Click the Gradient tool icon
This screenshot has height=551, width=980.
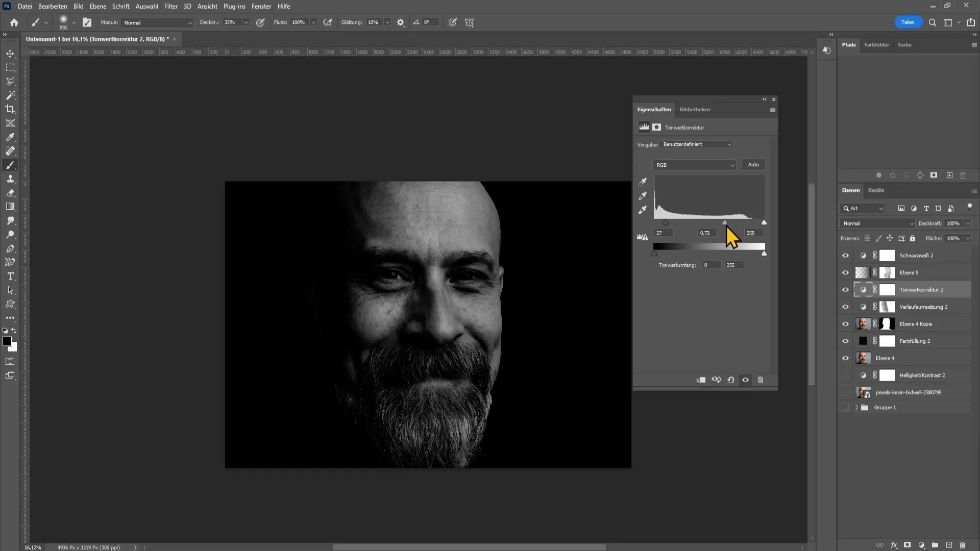[x=10, y=207]
